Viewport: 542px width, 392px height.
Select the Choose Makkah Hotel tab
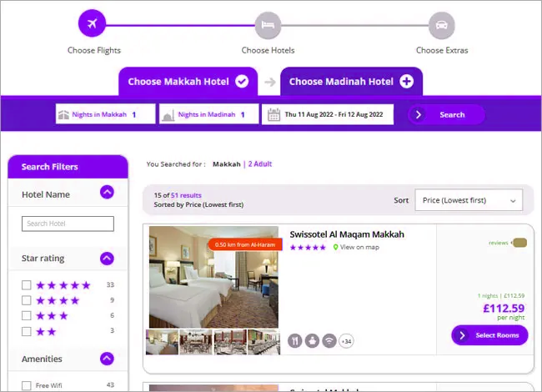[188, 82]
